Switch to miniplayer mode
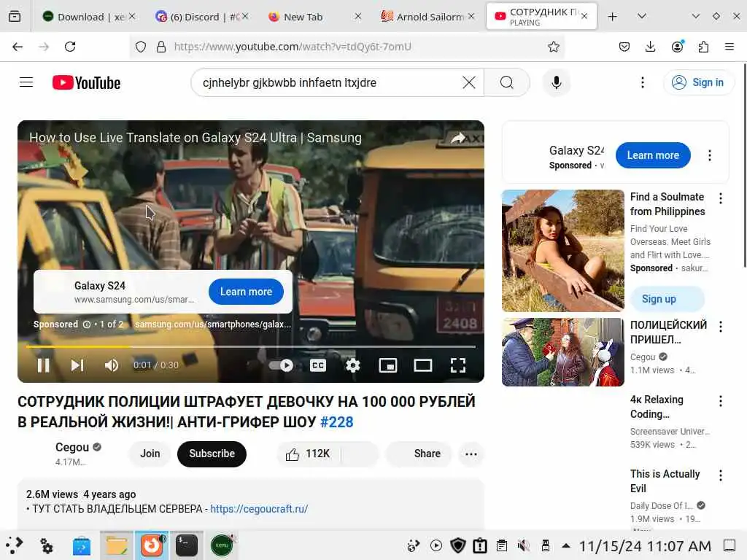This screenshot has height=560, width=747. [388, 365]
